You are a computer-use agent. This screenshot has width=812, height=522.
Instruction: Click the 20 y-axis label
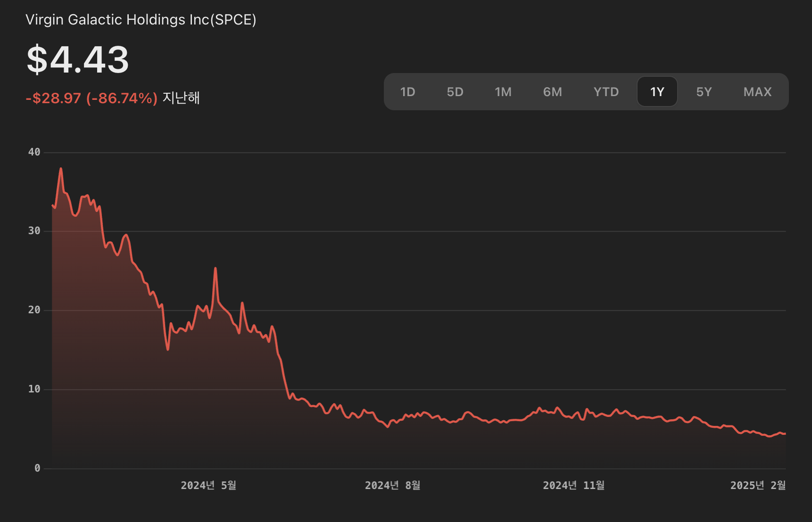click(34, 310)
